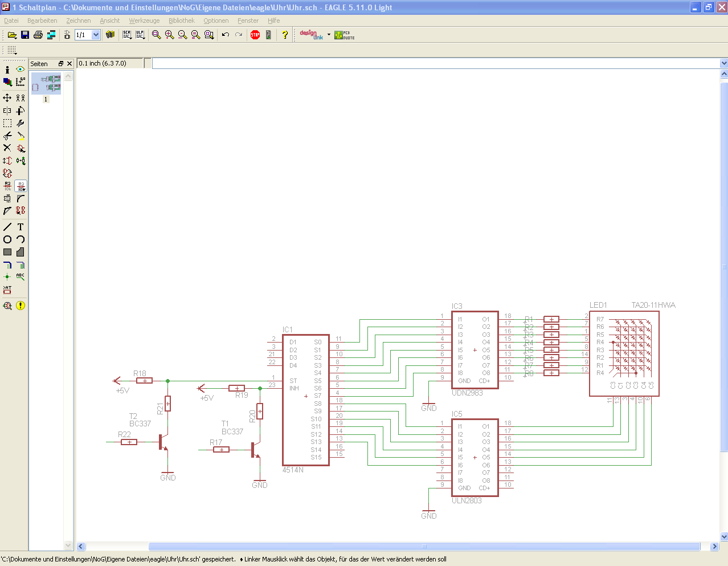
Task: Select the Label tool
Action: [21, 277]
